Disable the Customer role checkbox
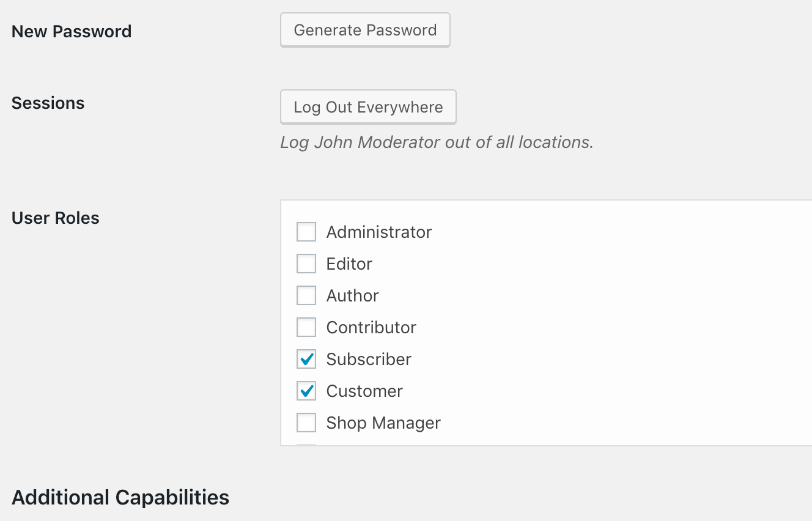 pos(306,391)
